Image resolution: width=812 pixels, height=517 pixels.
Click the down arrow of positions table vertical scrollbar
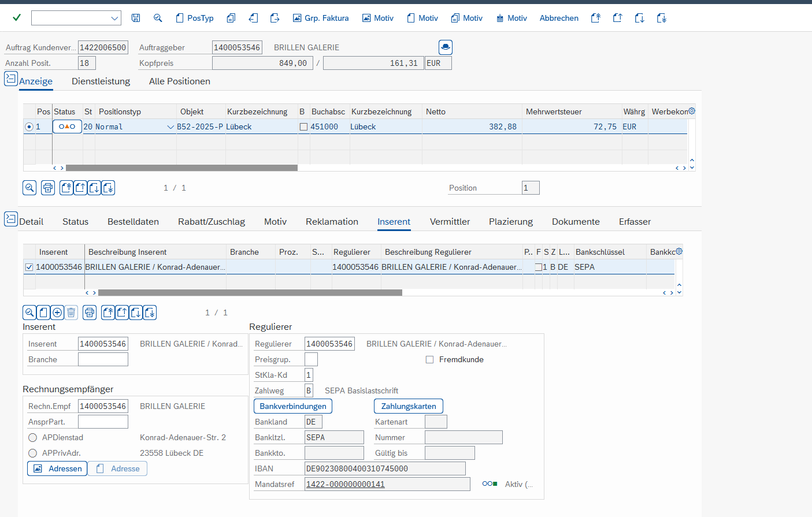click(692, 168)
